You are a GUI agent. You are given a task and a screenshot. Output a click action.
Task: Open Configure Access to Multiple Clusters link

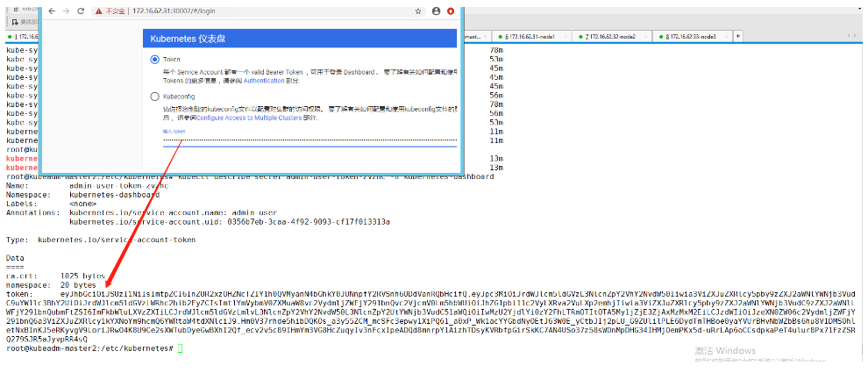click(x=249, y=118)
